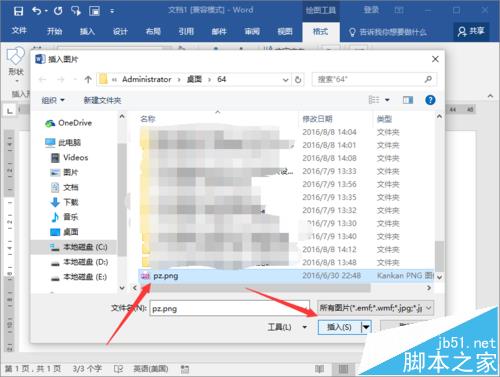Open the 图片 folder in navigation pane

[x=64, y=172]
